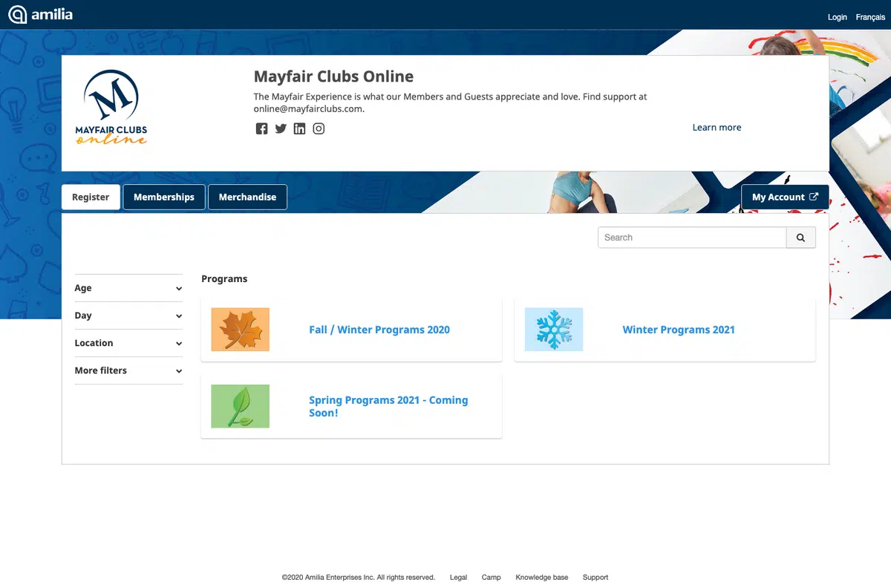The width and height of the screenshot is (891, 588).
Task: Open the LinkedIn social icon
Action: click(x=299, y=128)
